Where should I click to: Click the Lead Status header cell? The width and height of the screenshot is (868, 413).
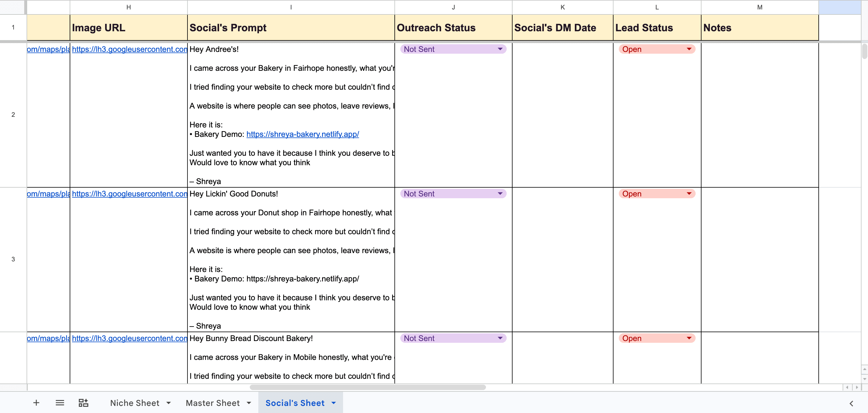657,28
